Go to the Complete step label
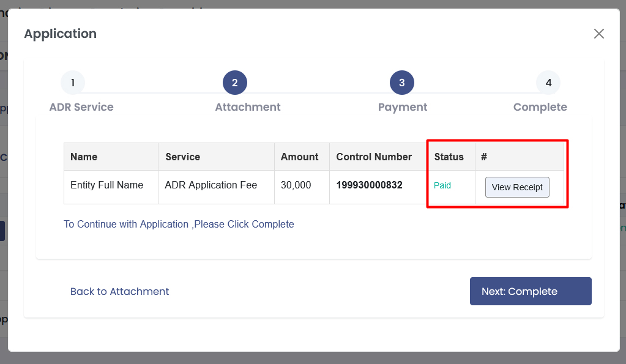The width and height of the screenshot is (626, 364). (540, 107)
